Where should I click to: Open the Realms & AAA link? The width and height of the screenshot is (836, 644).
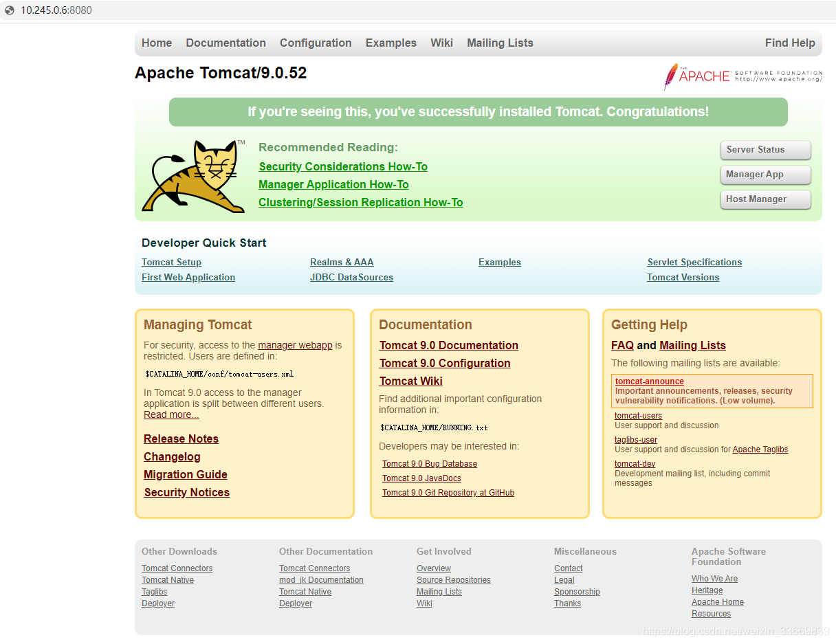pos(342,263)
